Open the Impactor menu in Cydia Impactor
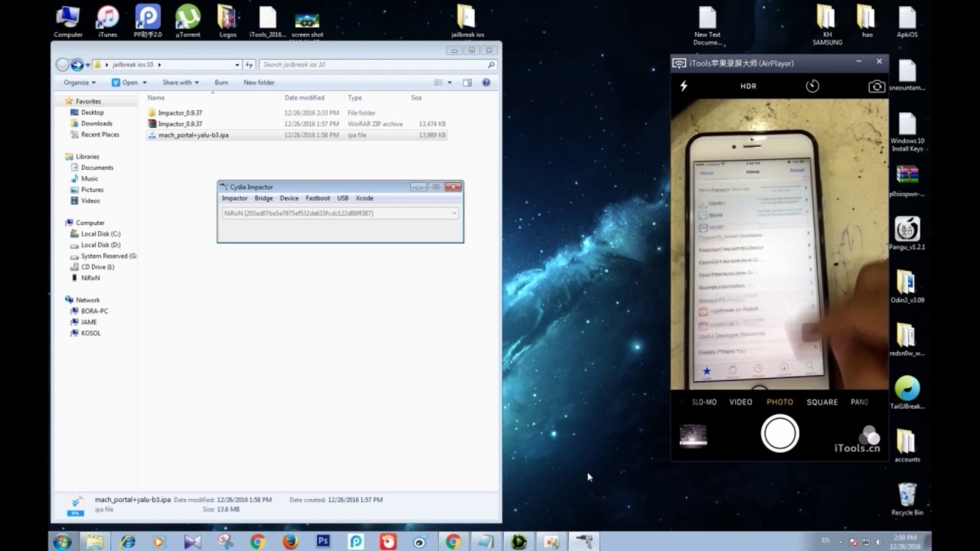Image resolution: width=980 pixels, height=551 pixels. pos(234,198)
